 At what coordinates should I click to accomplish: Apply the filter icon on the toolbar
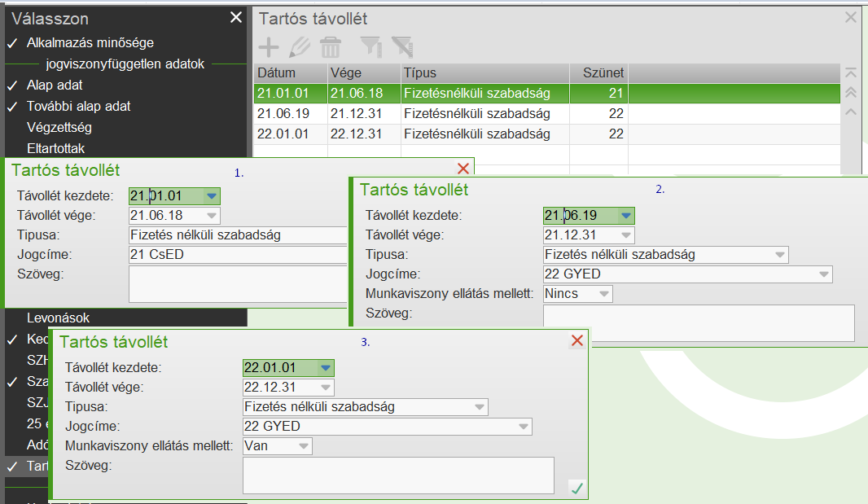tap(370, 46)
